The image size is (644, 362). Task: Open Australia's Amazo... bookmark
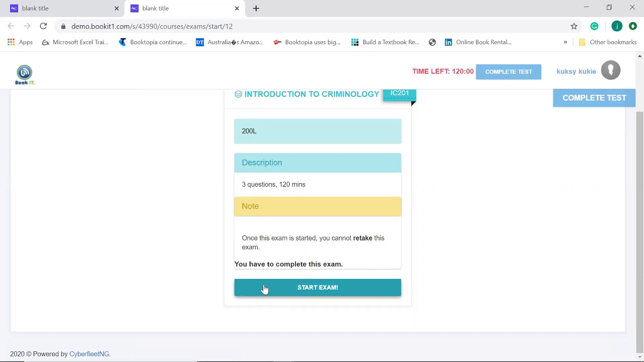pos(230,42)
